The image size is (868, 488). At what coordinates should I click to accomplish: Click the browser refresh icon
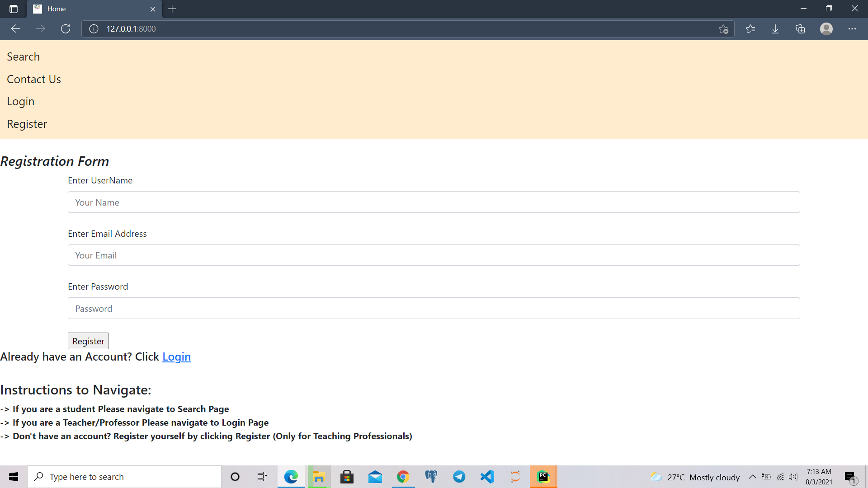[x=66, y=29]
